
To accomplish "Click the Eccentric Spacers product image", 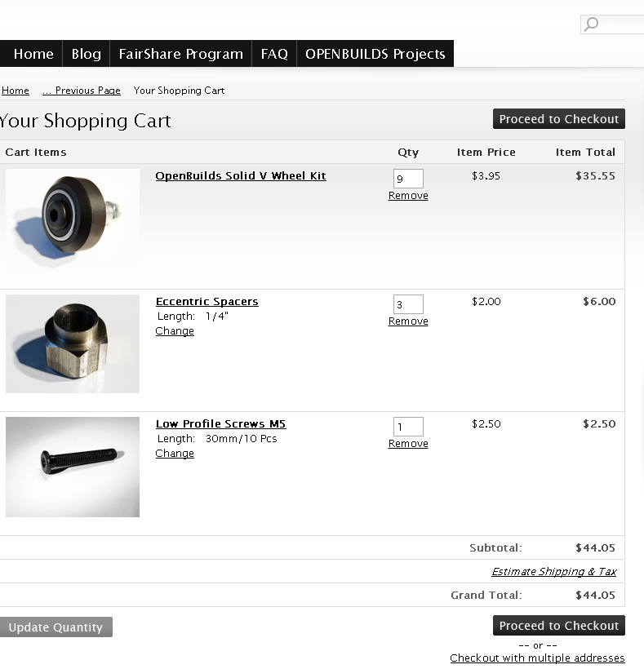I will click(x=73, y=343).
